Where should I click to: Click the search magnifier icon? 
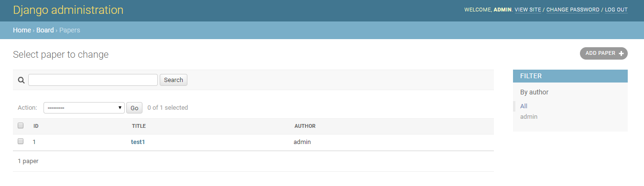click(21, 80)
